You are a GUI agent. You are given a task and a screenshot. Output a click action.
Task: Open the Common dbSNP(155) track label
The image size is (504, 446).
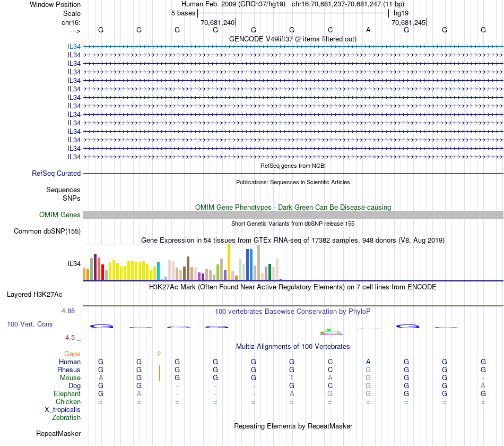47,231
